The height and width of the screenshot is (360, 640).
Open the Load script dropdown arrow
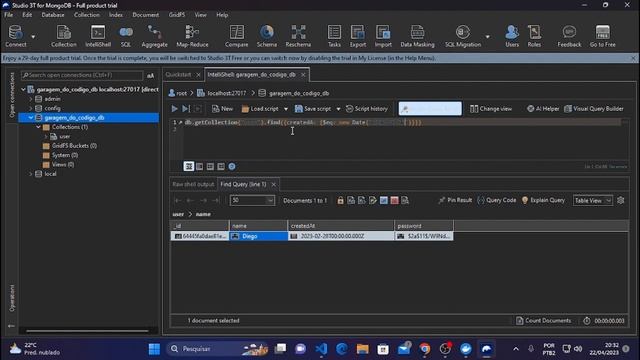pyautogui.click(x=286, y=109)
